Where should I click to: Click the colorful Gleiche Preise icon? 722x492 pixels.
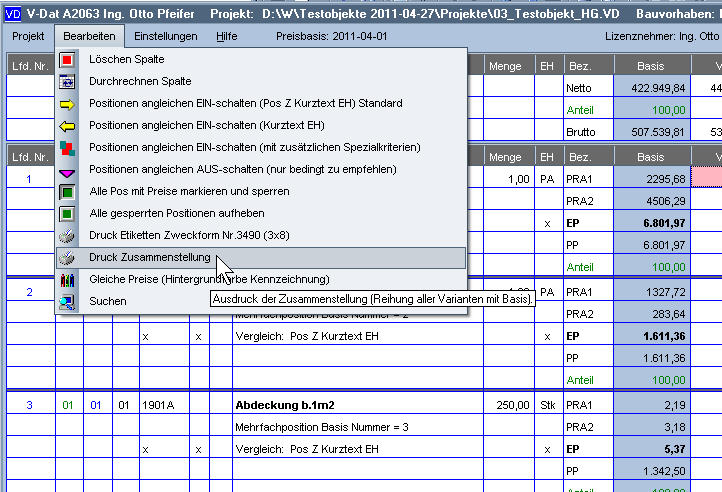point(68,280)
